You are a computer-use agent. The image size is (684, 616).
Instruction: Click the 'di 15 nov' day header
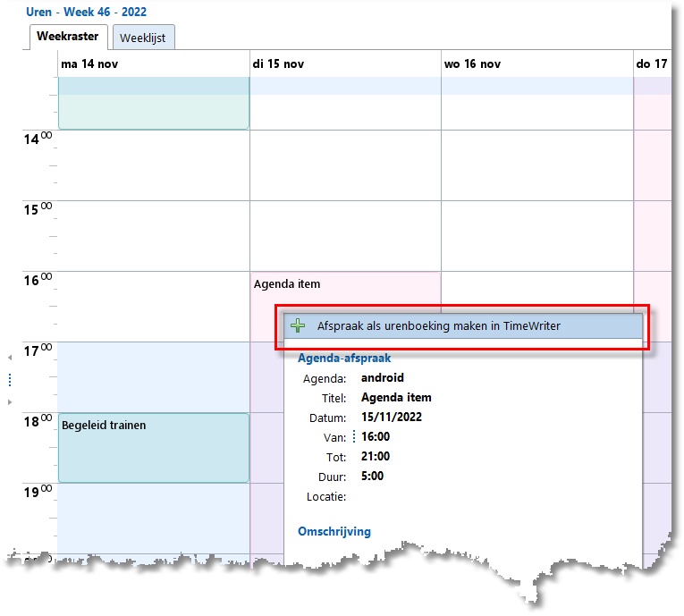coord(280,64)
